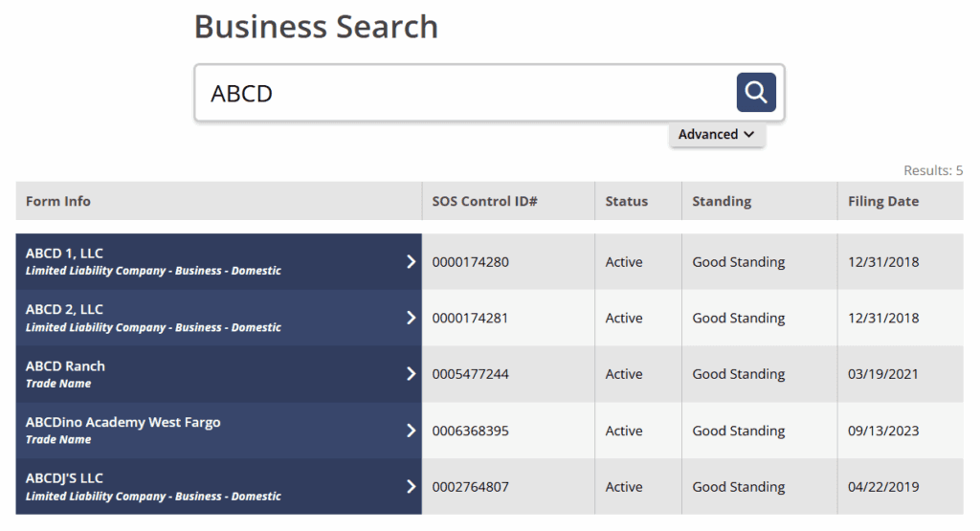Click the magnifying glass search button

point(756,93)
